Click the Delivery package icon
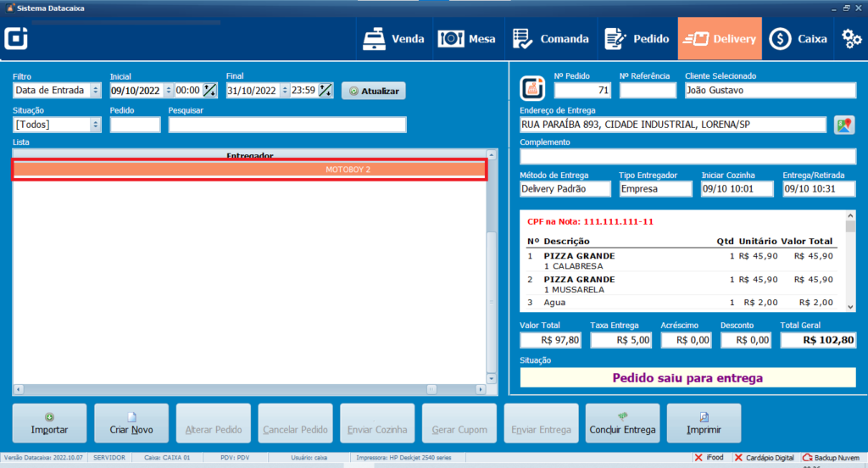Screen dimensions: 868x468 click(x=696, y=39)
